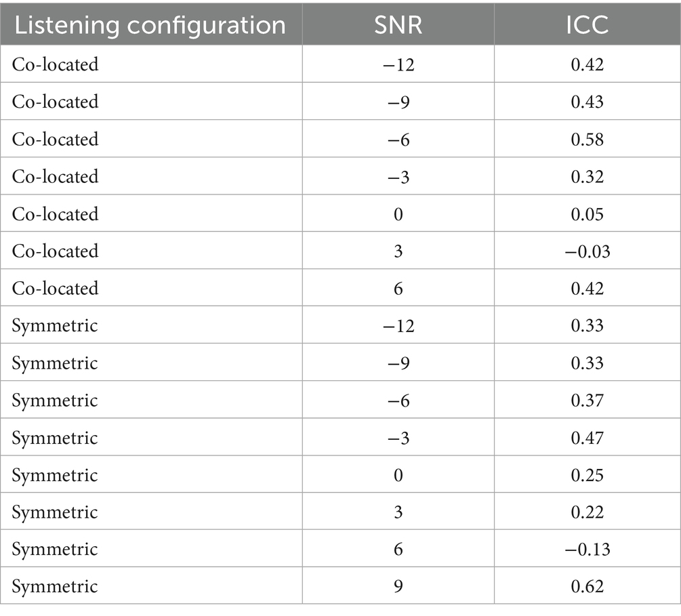Select the ICC value −0.03 cell
Viewport: 681px width, 616px height.
[x=587, y=251]
